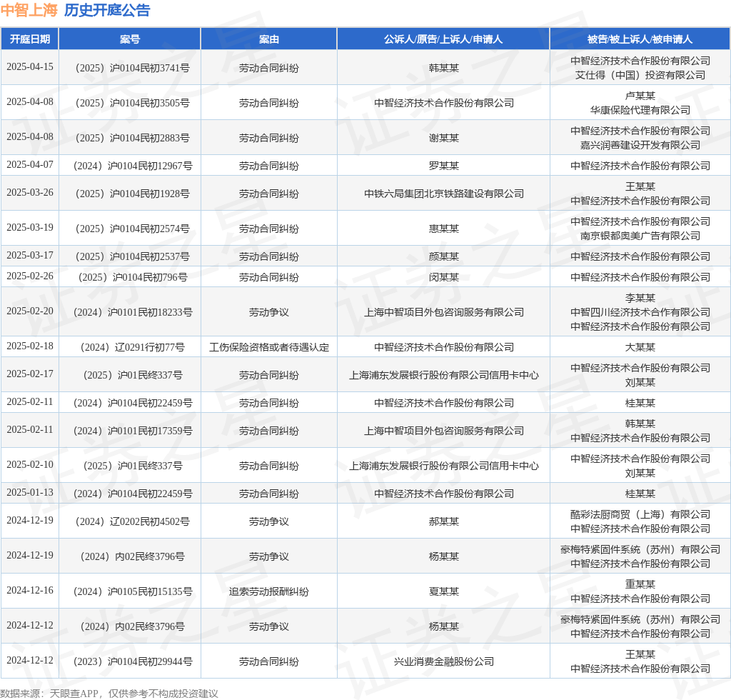The height and width of the screenshot is (700, 731).
Task: Click date cell 2025-03-19
Action: 30,228
